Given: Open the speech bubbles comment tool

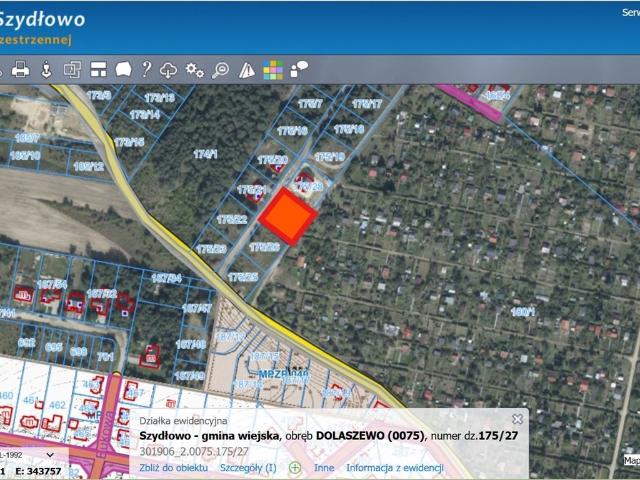Looking at the screenshot, I should point(299,70).
